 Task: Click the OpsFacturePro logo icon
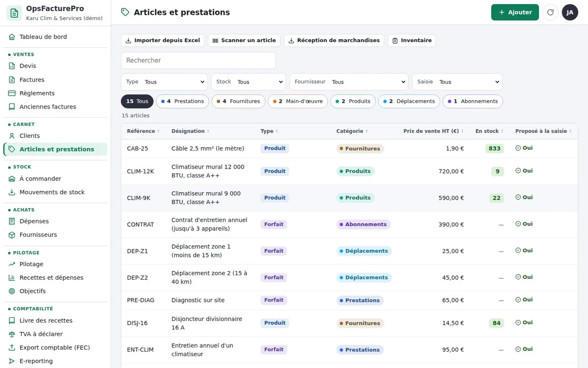click(x=14, y=13)
